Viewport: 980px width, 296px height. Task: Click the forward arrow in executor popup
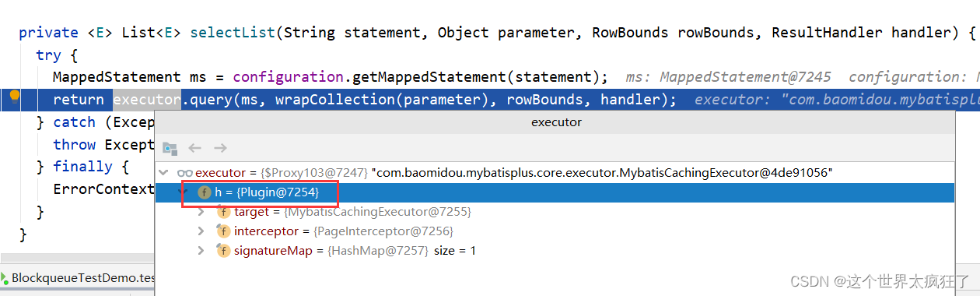pyautogui.click(x=220, y=148)
